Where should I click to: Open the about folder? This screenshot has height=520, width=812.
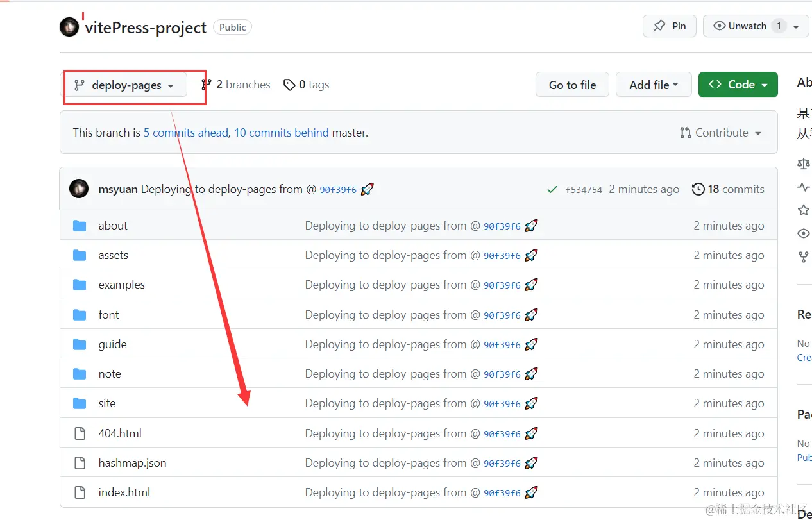click(x=113, y=226)
